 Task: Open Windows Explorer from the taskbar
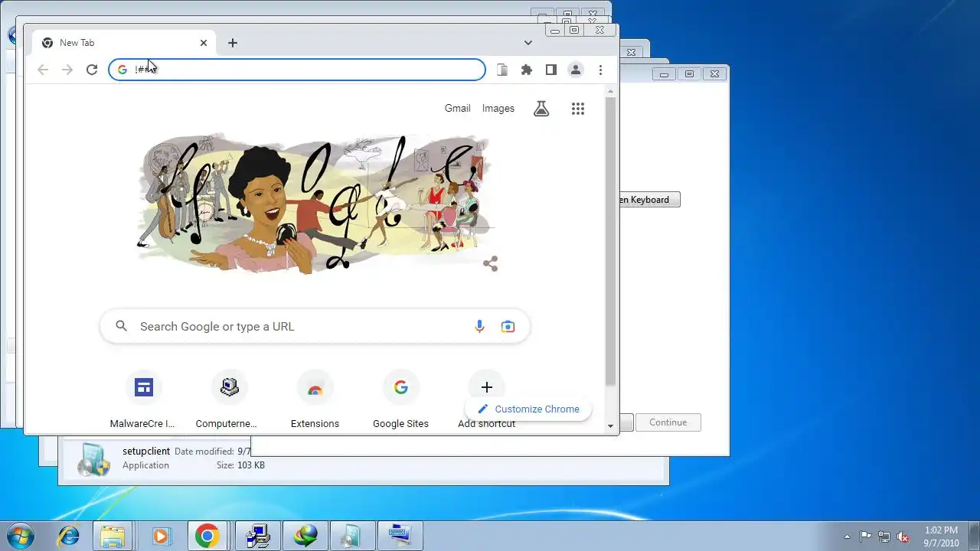tap(113, 536)
